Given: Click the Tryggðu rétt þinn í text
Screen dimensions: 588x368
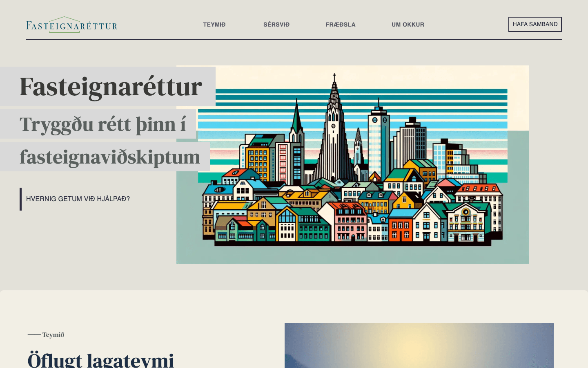Looking at the screenshot, I should [102, 124].
